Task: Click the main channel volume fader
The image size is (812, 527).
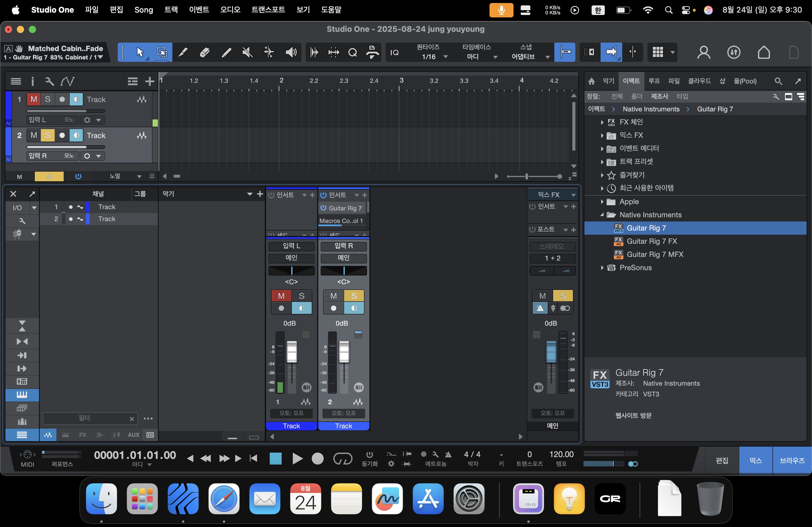Action: tap(551, 351)
